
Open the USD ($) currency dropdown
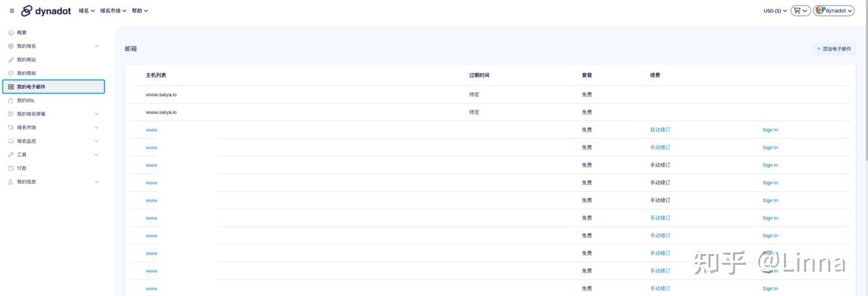click(775, 11)
